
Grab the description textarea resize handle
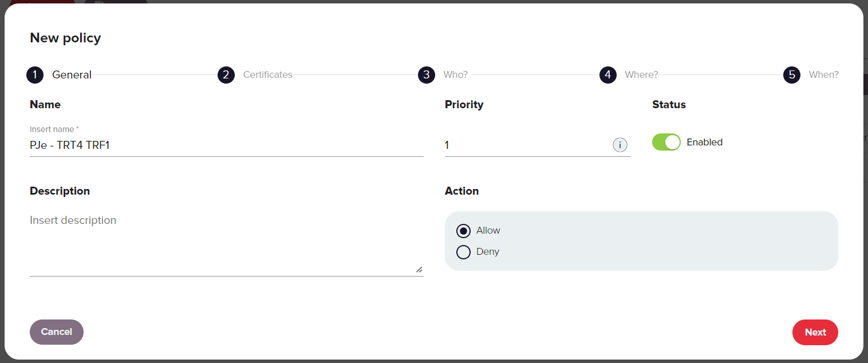[419, 269]
